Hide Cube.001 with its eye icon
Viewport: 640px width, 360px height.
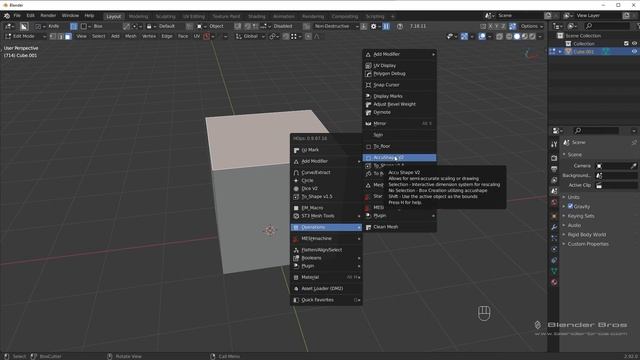click(634, 52)
